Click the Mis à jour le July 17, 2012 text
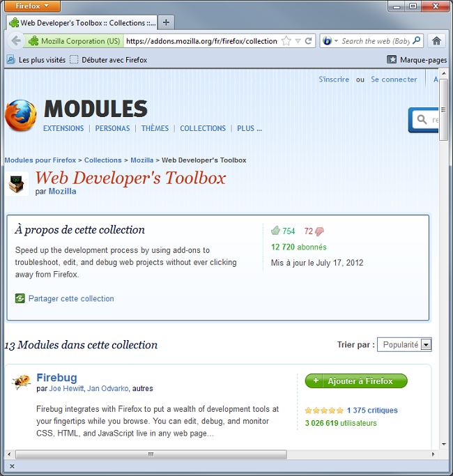Viewport: 453px width, 476px height. [x=317, y=263]
